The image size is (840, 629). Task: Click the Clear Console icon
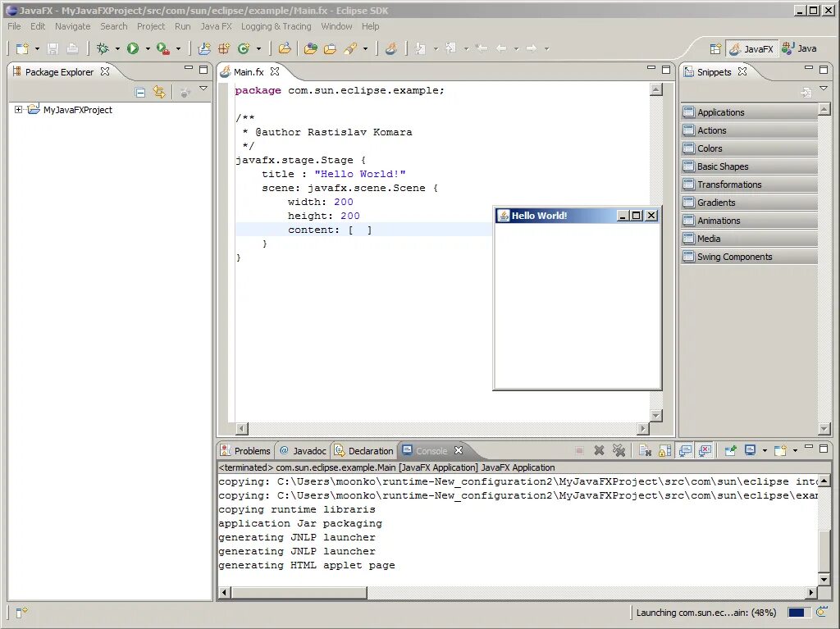coord(645,450)
